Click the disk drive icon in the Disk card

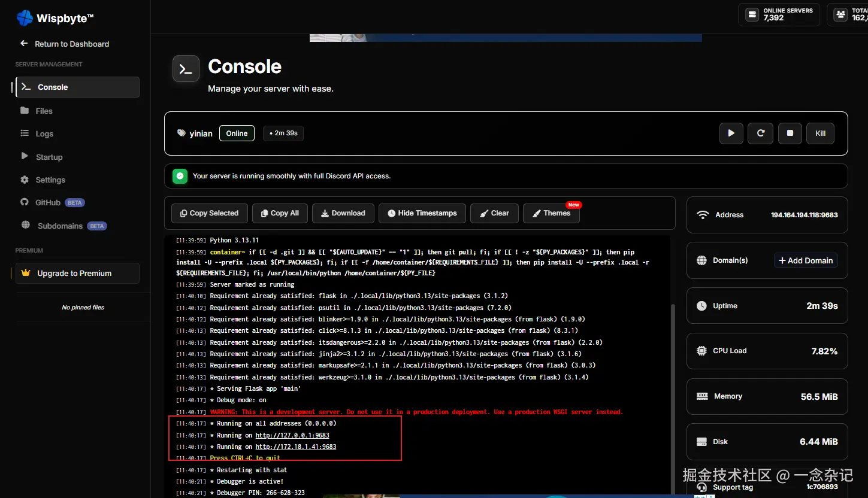pyautogui.click(x=702, y=442)
